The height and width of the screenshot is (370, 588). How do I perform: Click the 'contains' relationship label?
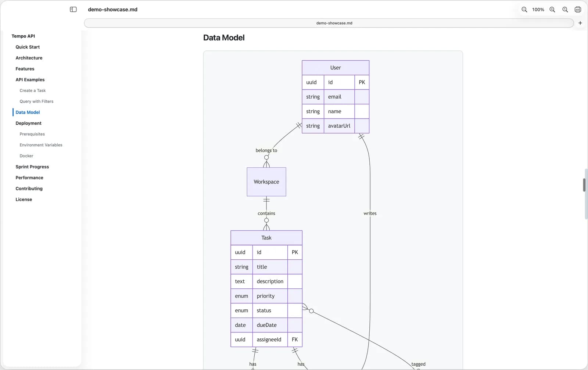(266, 213)
